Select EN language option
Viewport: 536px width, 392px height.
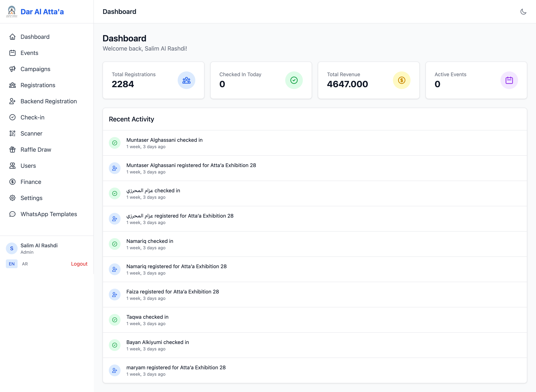[x=12, y=264]
